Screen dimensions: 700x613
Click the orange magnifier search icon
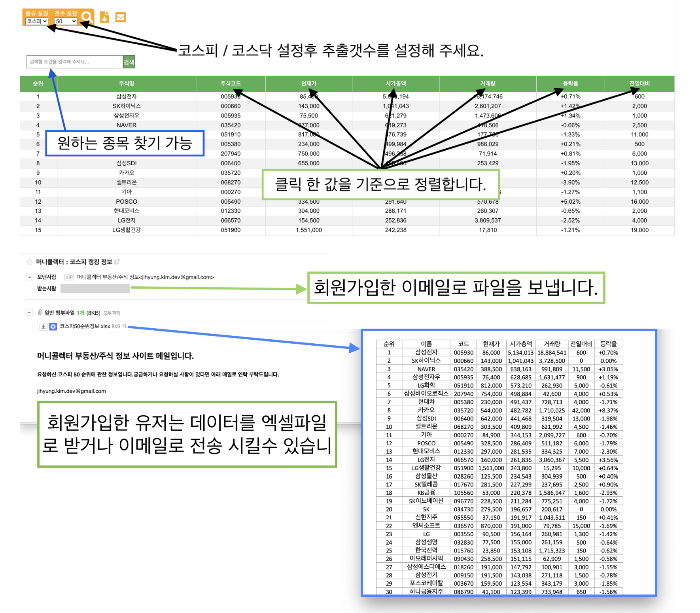tap(87, 17)
